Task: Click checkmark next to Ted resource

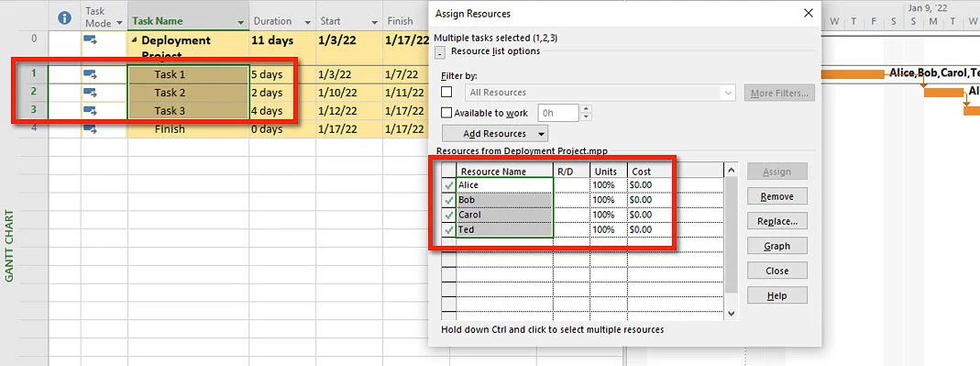Action: point(449,230)
